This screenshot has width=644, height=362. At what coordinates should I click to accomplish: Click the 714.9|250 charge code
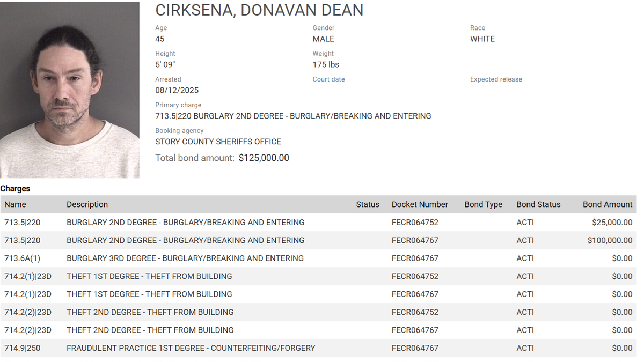(23, 348)
